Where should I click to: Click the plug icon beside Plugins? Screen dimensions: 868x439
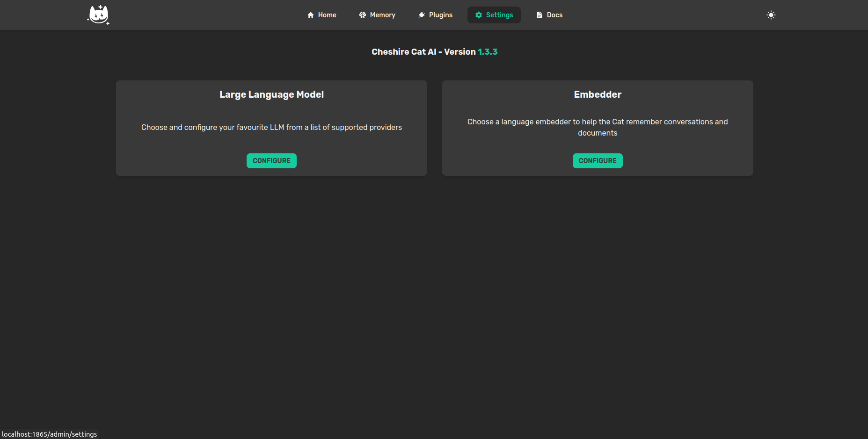[421, 14]
